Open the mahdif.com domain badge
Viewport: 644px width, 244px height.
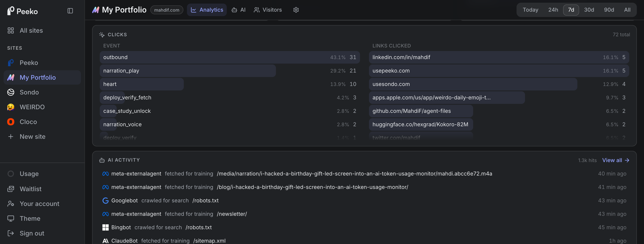167,10
